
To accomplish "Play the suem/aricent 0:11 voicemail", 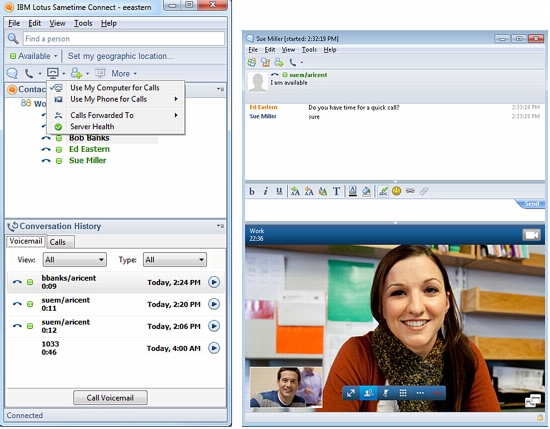I will pyautogui.click(x=214, y=304).
